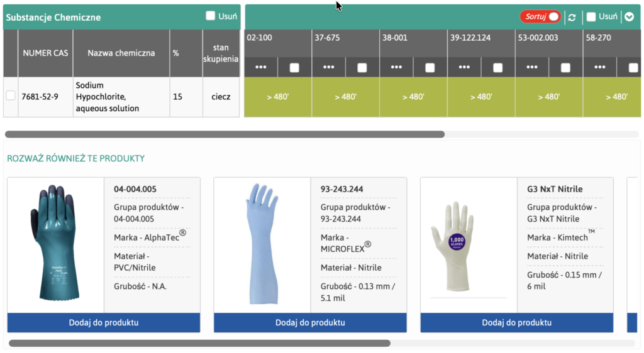Tick Usuń checkbox in Substancje Chemiczne header
The height and width of the screenshot is (353, 644).
[x=211, y=16]
